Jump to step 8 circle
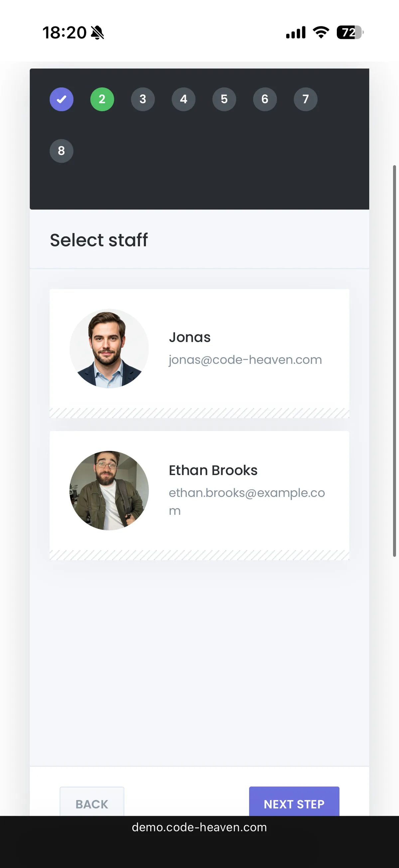This screenshot has width=399, height=868. click(62, 151)
